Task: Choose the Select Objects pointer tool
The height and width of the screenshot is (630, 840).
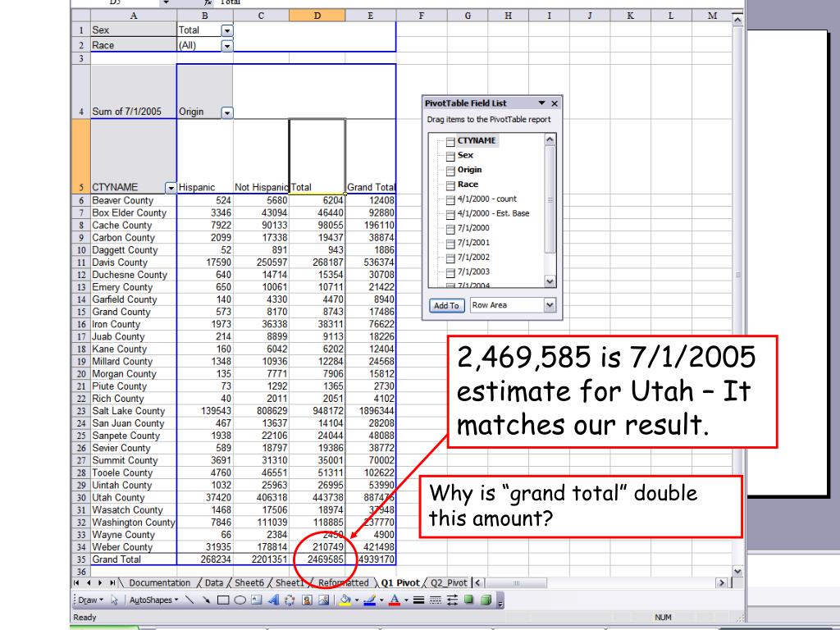Action: tap(114, 600)
